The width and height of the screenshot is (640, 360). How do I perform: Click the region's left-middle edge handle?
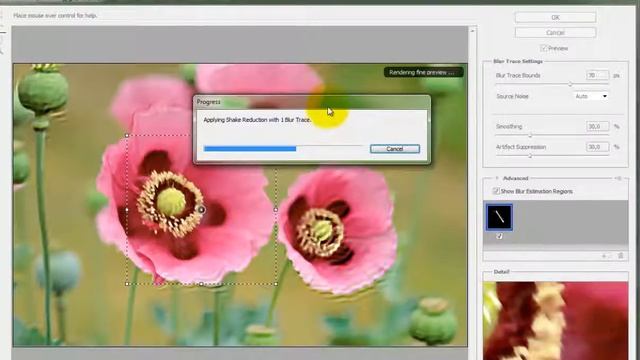coord(127,210)
